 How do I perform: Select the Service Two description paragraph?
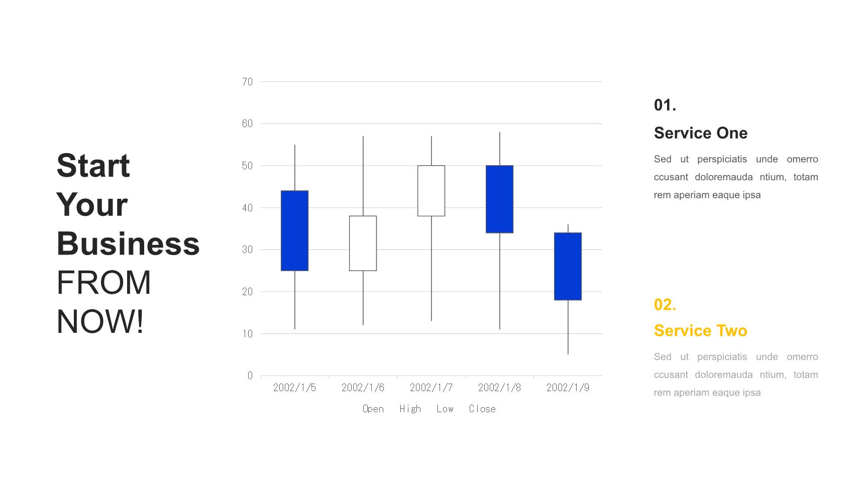click(736, 375)
